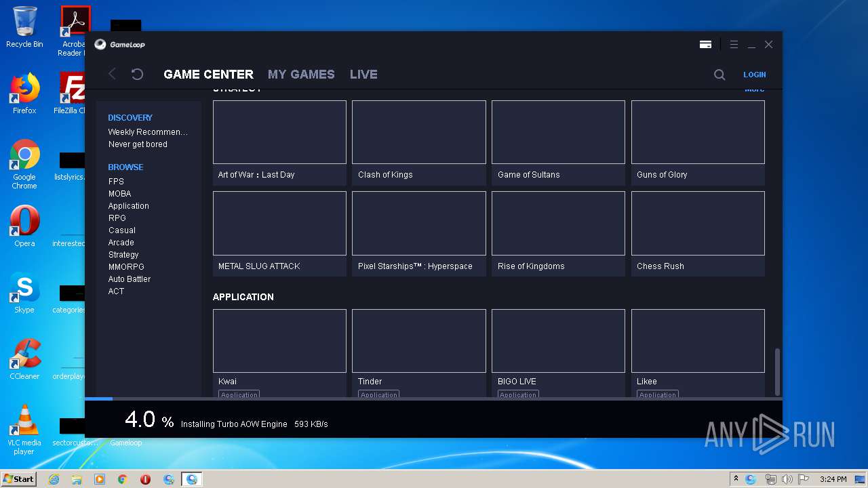Click the Start button
The width and height of the screenshot is (868, 488).
(x=19, y=479)
